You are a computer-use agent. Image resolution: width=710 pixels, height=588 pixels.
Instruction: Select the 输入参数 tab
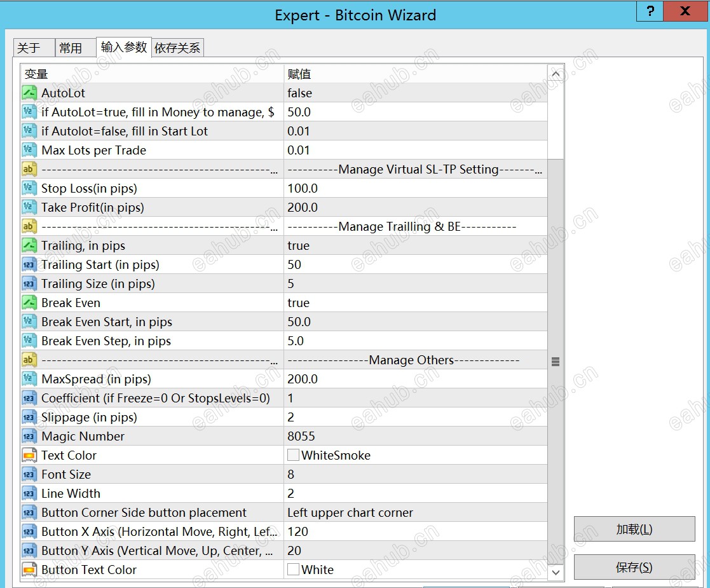pyautogui.click(x=123, y=47)
